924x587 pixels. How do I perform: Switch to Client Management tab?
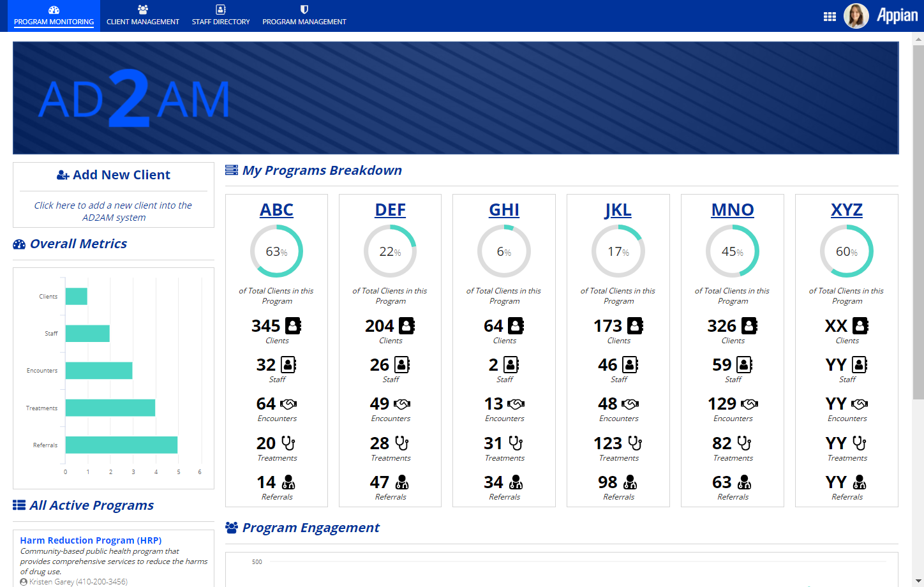[x=143, y=16]
